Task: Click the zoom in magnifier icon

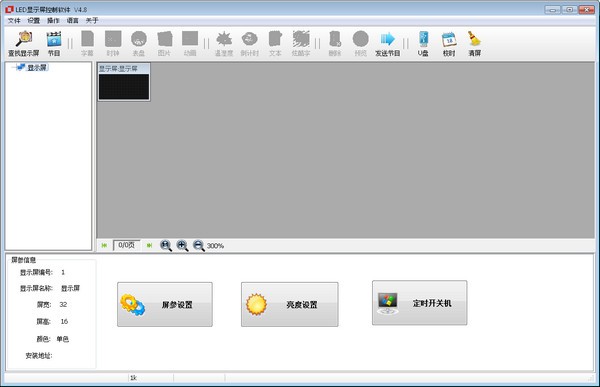Action: [x=182, y=245]
